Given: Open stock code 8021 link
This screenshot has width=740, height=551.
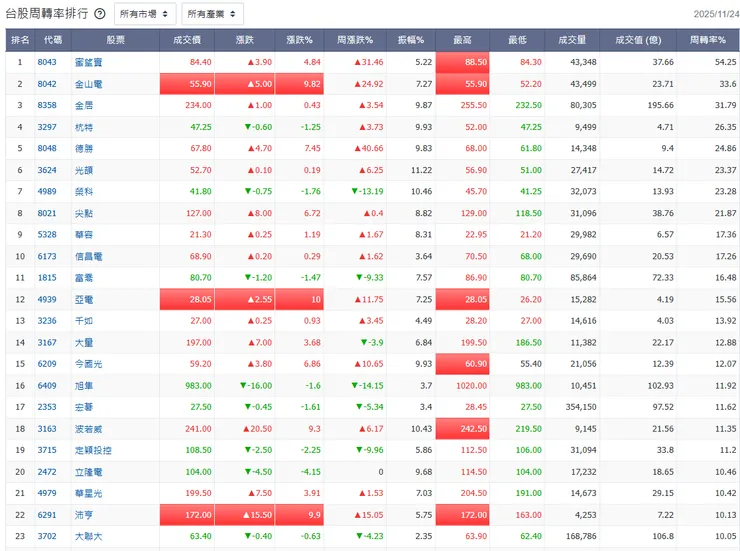Looking at the screenshot, I should (x=47, y=213).
